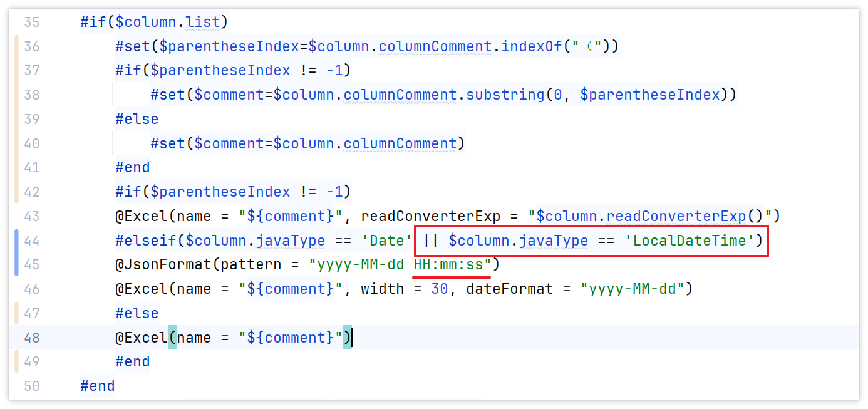Click the 'Date' string literal
Screen dimensions: 868x409
point(388,241)
